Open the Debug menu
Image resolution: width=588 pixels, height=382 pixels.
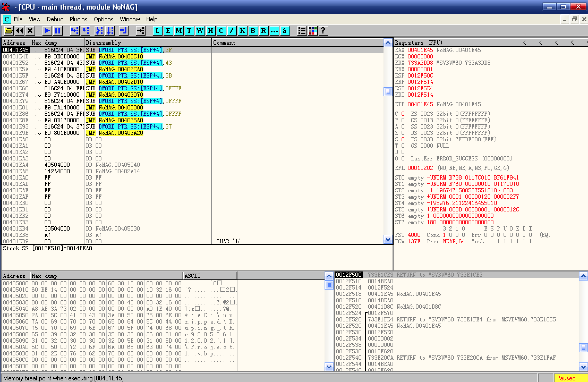point(55,19)
